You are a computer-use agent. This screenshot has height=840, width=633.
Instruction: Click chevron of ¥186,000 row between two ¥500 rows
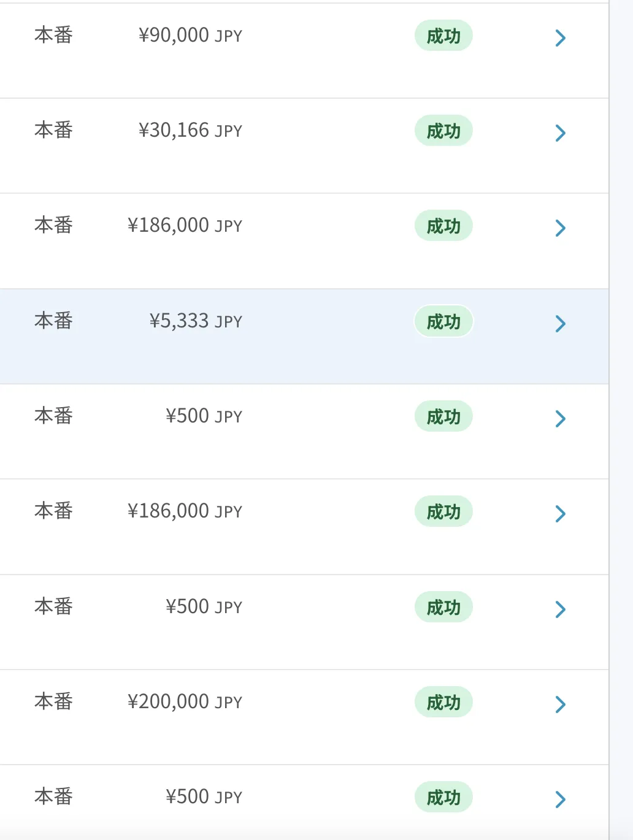pyautogui.click(x=560, y=514)
